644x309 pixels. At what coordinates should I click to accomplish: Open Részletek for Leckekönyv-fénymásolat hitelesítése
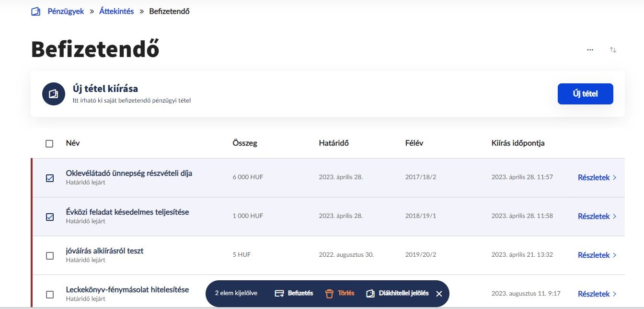(597, 294)
